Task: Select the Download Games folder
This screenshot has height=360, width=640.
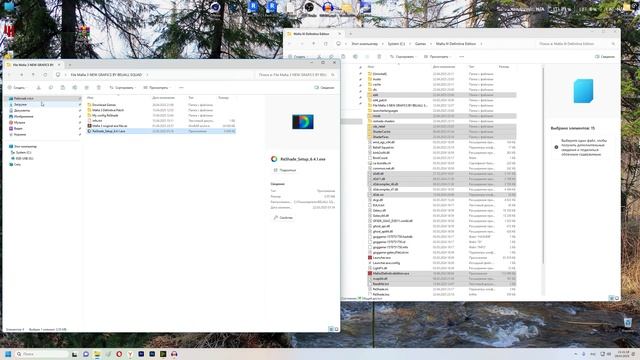Action: coord(161,105)
